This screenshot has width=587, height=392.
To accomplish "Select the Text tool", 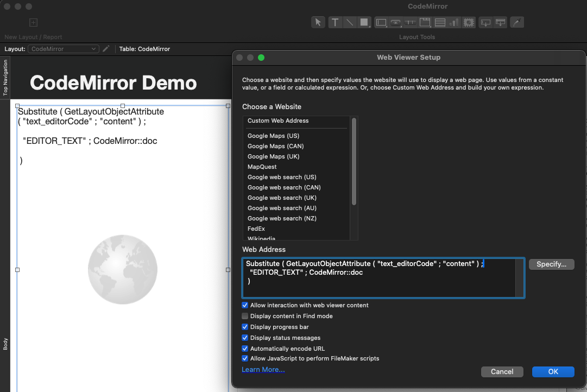I will (x=335, y=22).
